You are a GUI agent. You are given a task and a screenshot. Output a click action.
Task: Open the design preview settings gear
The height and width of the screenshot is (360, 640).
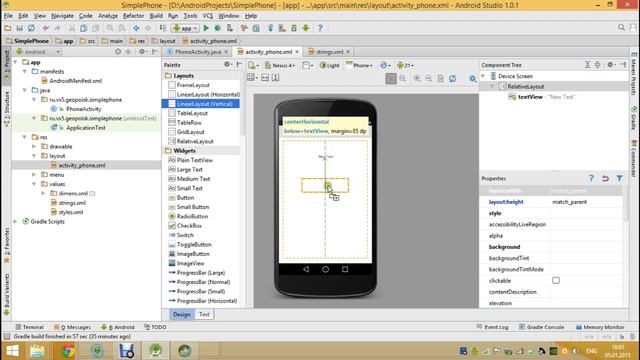(472, 78)
